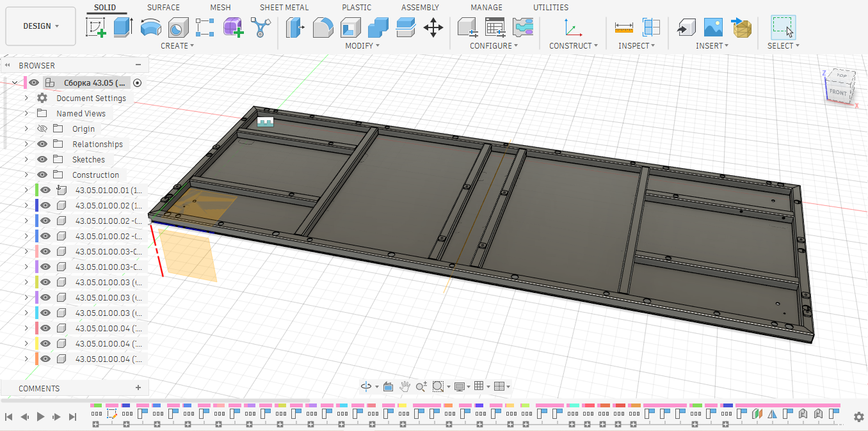Click the ViewCube FRONT face
868x431 pixels.
838,93
